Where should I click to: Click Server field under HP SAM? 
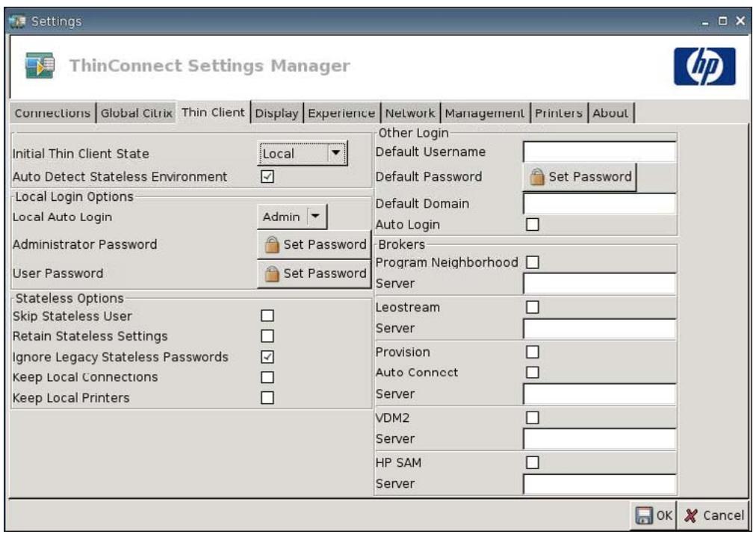pos(600,483)
